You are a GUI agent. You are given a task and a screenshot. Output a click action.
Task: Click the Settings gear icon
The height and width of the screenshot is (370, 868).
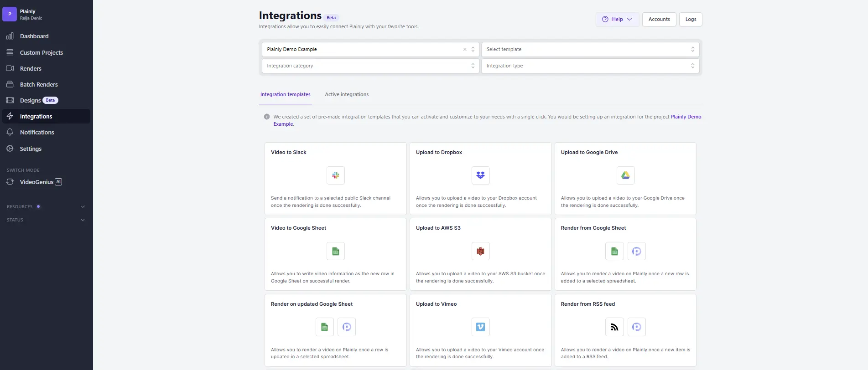tap(10, 149)
